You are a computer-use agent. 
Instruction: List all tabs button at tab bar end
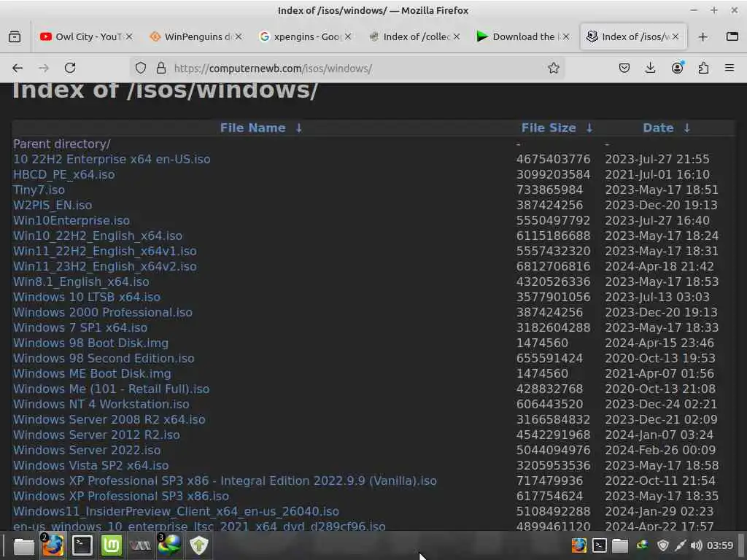pos(732,36)
